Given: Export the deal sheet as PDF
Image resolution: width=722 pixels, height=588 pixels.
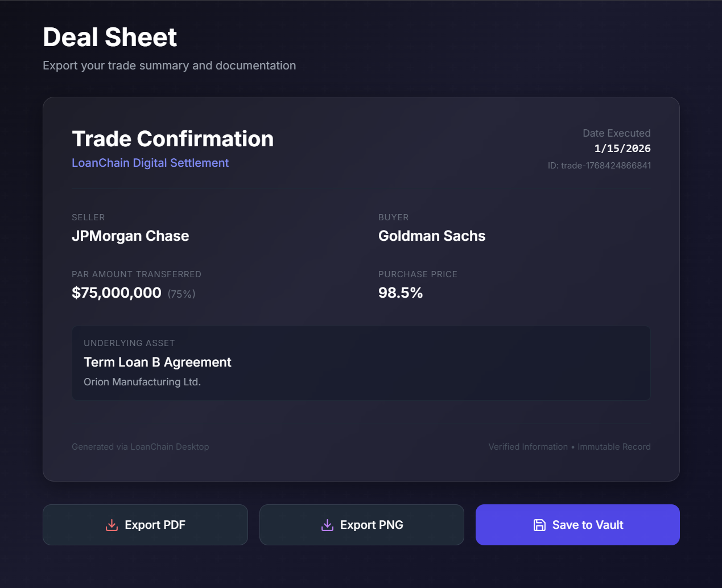Looking at the screenshot, I should 145,525.
